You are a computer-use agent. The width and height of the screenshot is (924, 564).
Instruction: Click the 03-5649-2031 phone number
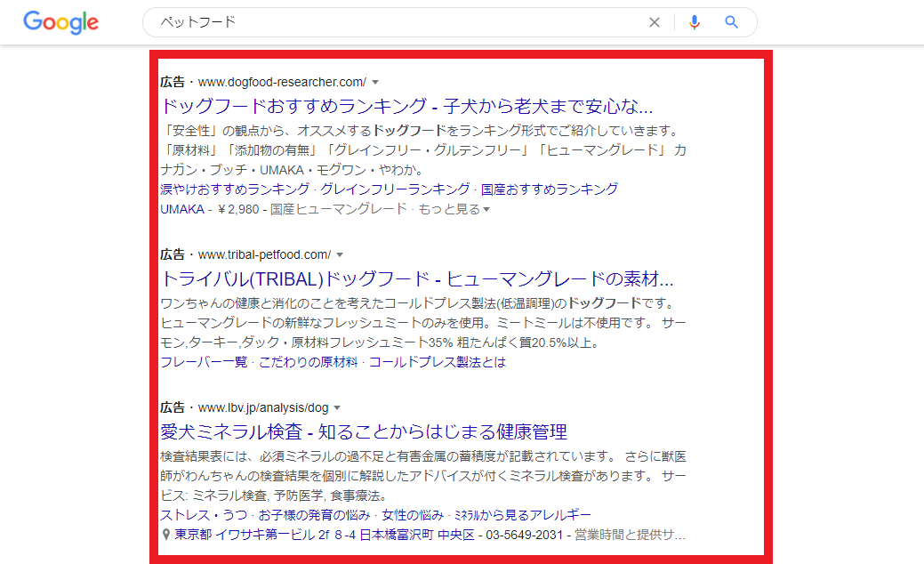[525, 535]
